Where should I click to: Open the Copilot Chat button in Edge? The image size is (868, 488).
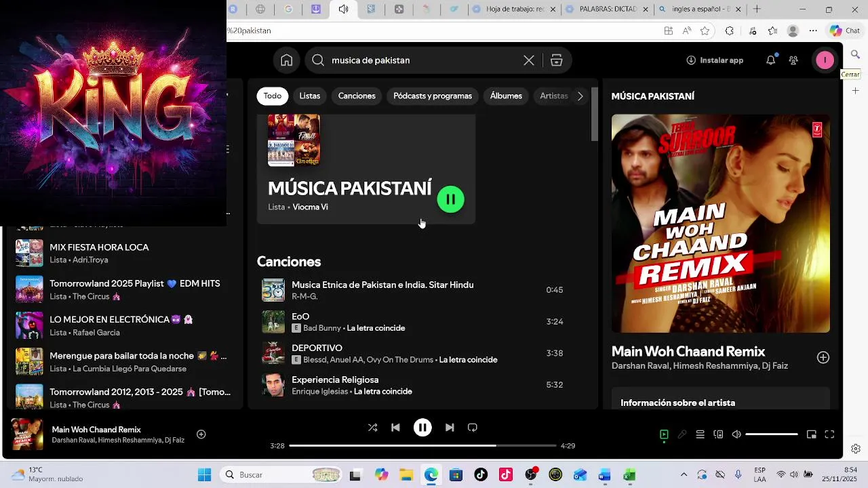844,30
